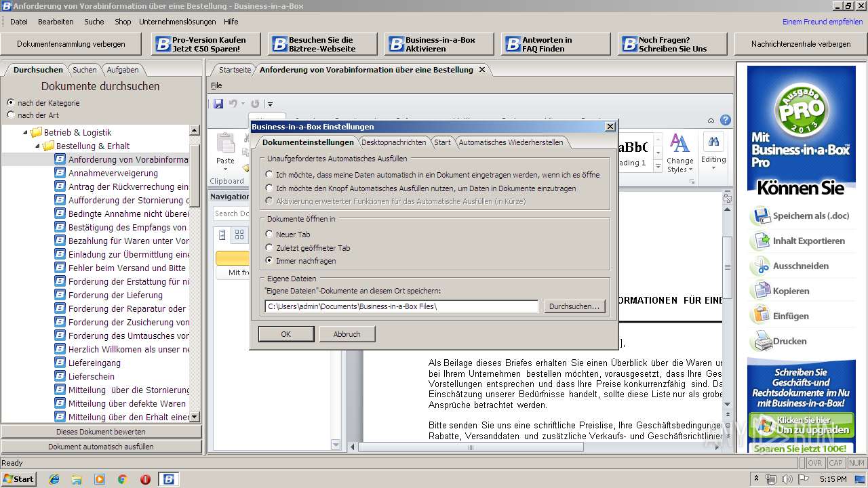The height and width of the screenshot is (488, 868).
Task: Open Change Styles icon in ribbon
Action: point(679,144)
